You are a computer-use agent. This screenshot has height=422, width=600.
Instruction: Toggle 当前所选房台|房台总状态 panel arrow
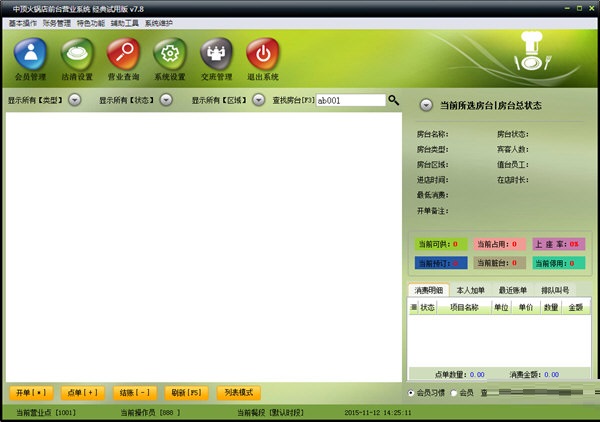[x=426, y=105]
